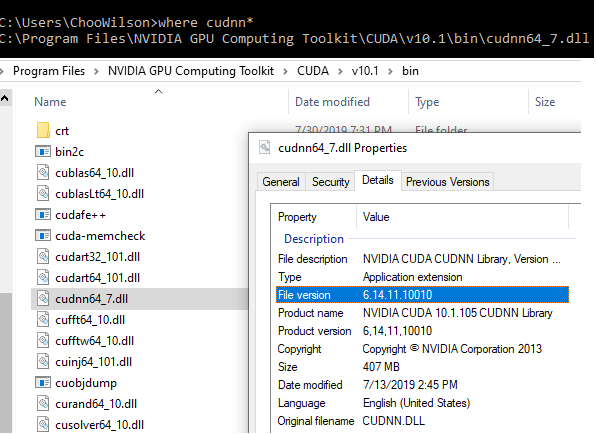Select the File description property row
The width and height of the screenshot is (596, 434).
pyautogui.click(x=422, y=259)
